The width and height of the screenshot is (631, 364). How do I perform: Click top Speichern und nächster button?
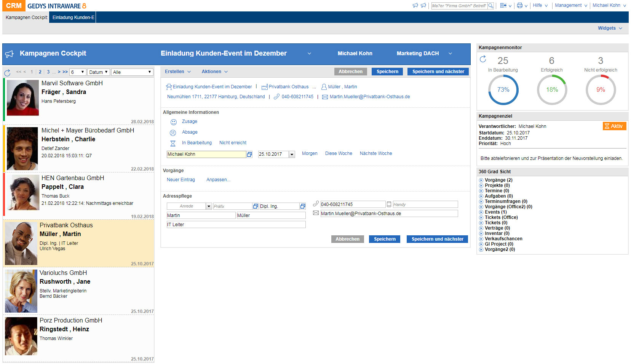pyautogui.click(x=438, y=72)
